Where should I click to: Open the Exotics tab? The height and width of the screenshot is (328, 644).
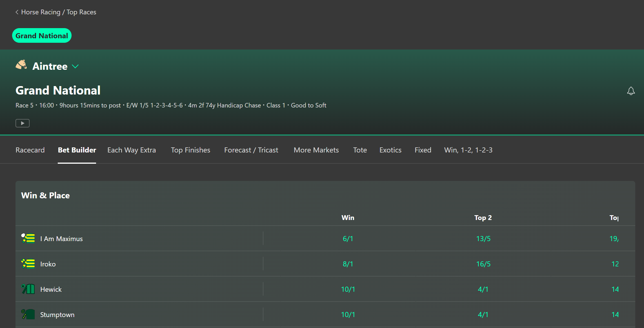coord(390,150)
